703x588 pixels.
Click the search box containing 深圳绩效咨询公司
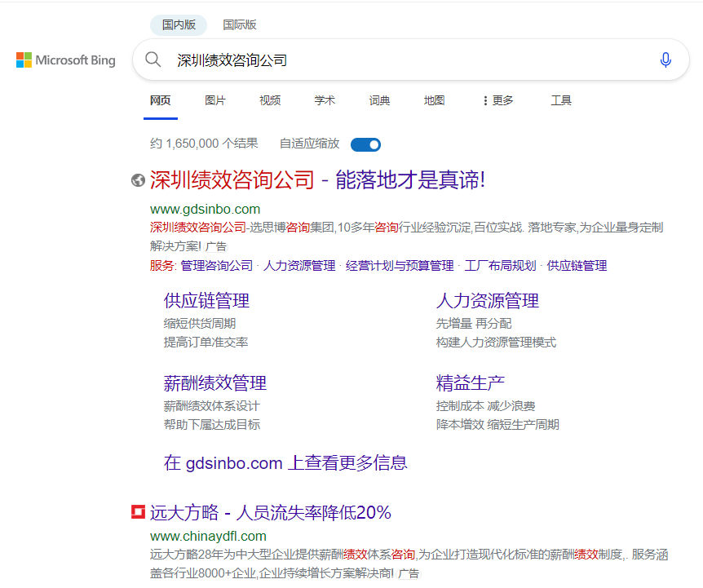tap(411, 60)
